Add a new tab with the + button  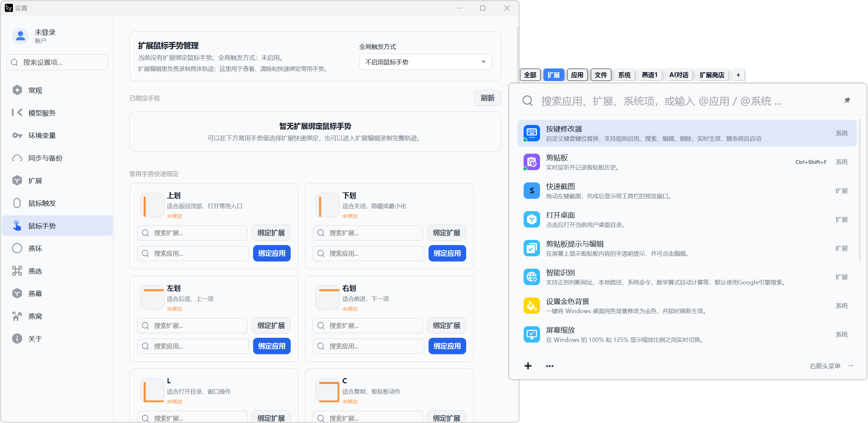pyautogui.click(x=738, y=75)
